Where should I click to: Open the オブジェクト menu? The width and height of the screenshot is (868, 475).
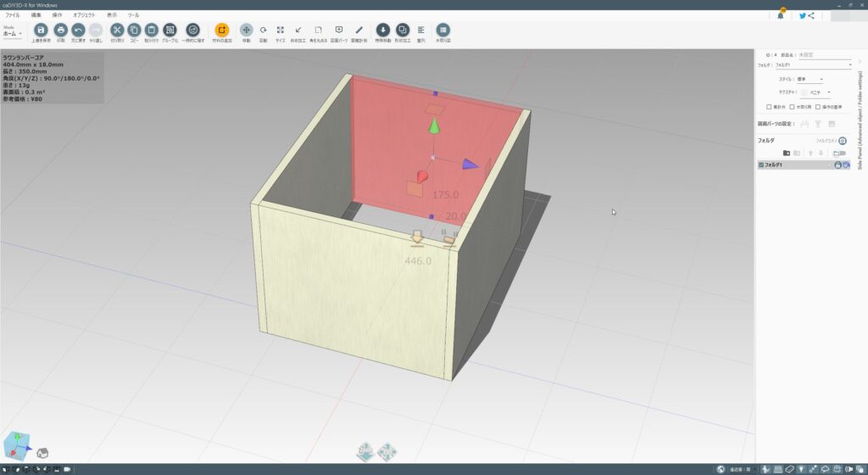84,15
